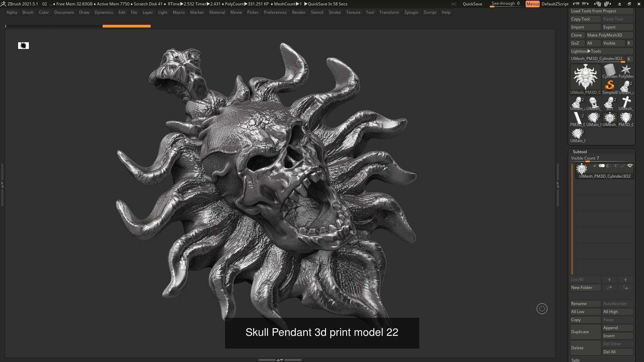Select UMesh_PM3D_Cylinder3D2 subtool row
Viewport: 644px width, 362px height.
pyautogui.click(x=604, y=171)
